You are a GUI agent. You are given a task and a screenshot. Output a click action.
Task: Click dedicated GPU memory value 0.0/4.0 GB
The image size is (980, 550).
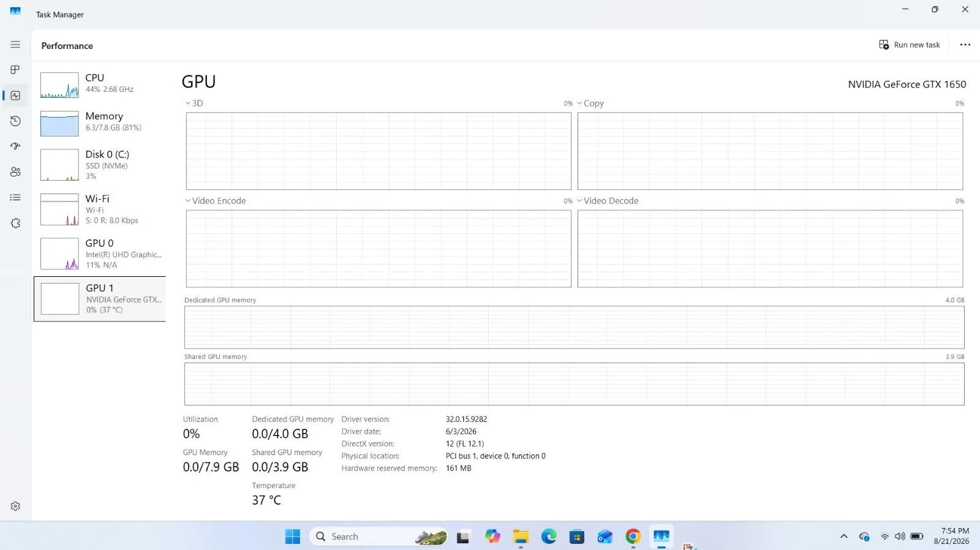pyautogui.click(x=280, y=434)
